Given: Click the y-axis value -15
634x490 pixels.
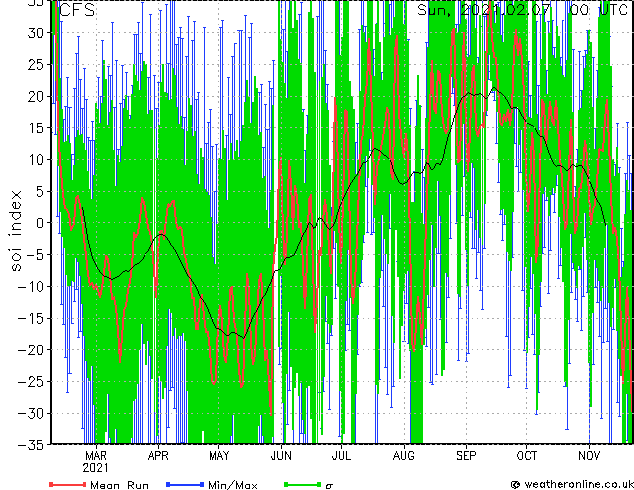Looking at the screenshot, I should (x=32, y=318).
